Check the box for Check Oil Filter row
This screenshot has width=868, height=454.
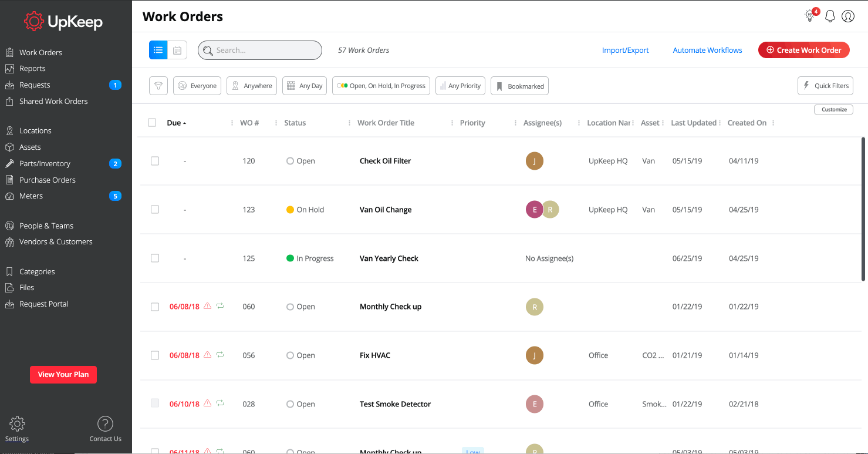[x=155, y=161]
